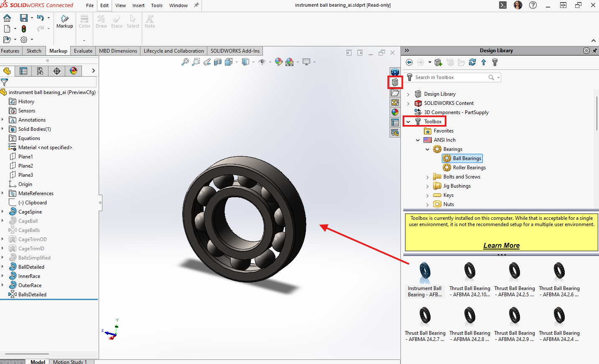Open Design Library settings gear

[586, 51]
